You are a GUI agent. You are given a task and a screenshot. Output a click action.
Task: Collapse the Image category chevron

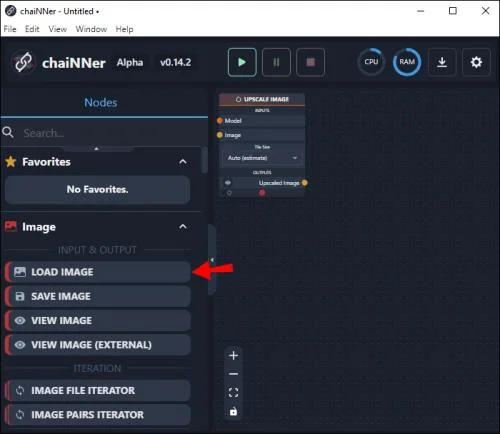[x=183, y=227]
